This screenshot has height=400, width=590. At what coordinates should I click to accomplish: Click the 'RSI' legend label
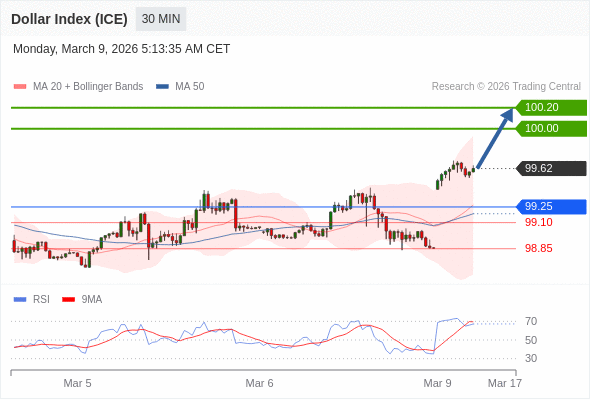tap(41, 300)
